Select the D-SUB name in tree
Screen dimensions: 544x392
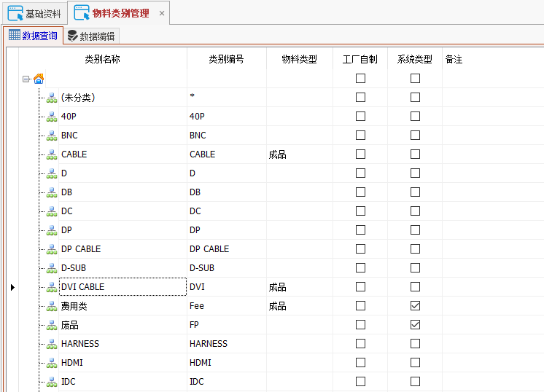tap(74, 268)
